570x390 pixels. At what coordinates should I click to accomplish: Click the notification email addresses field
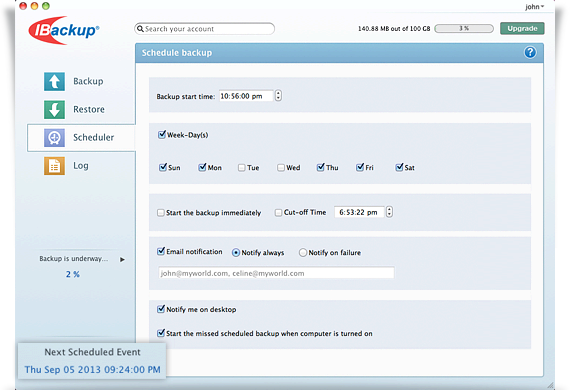coord(276,273)
